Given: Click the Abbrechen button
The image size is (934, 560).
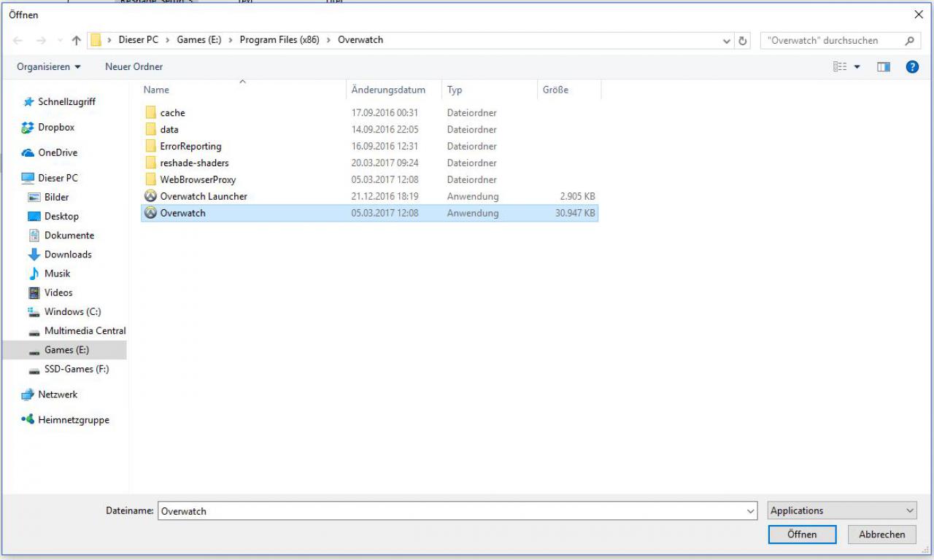Looking at the screenshot, I should pos(882,534).
